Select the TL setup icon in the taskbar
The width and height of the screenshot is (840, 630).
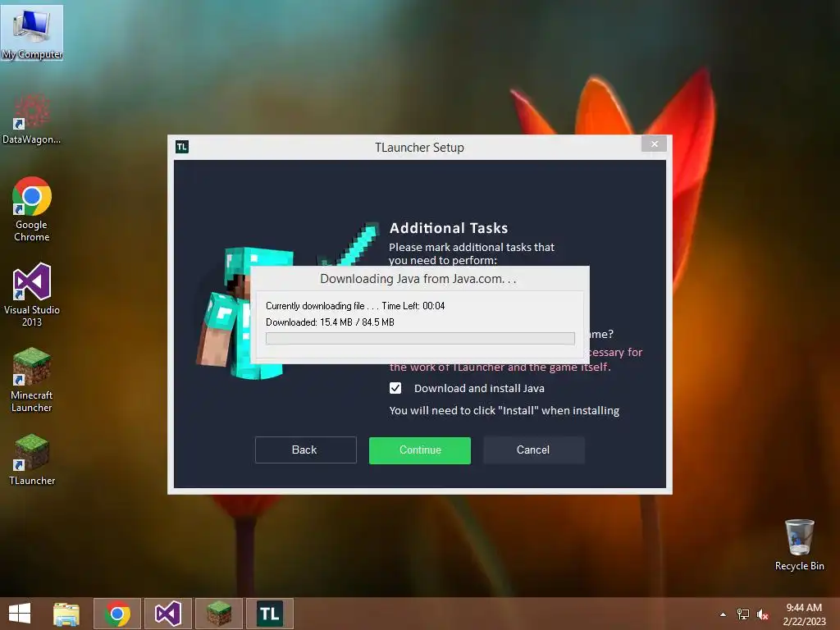269,614
